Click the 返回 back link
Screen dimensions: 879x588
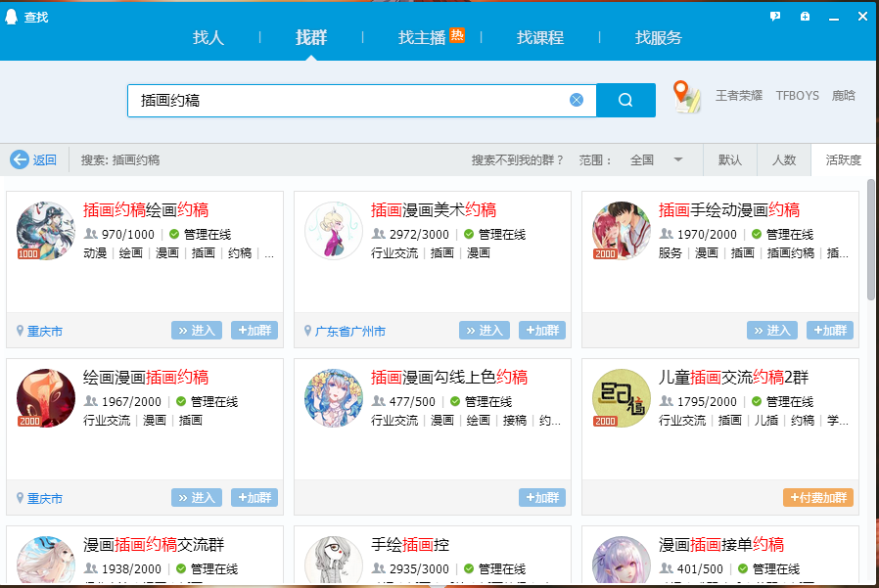coord(33,158)
